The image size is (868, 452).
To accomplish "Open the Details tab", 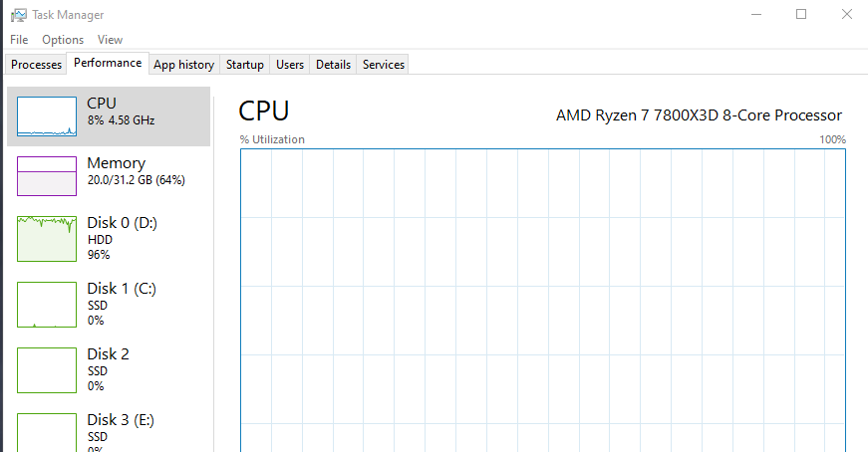I will (x=333, y=64).
